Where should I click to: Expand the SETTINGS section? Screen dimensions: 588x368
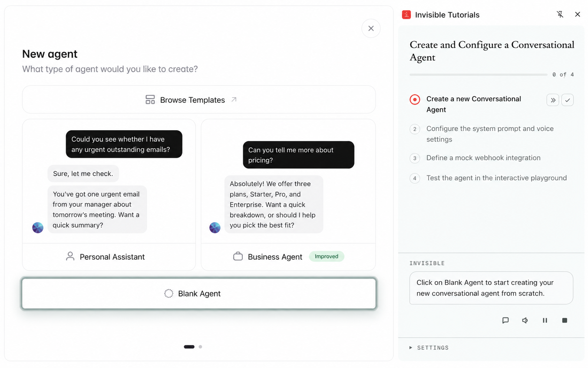429,348
